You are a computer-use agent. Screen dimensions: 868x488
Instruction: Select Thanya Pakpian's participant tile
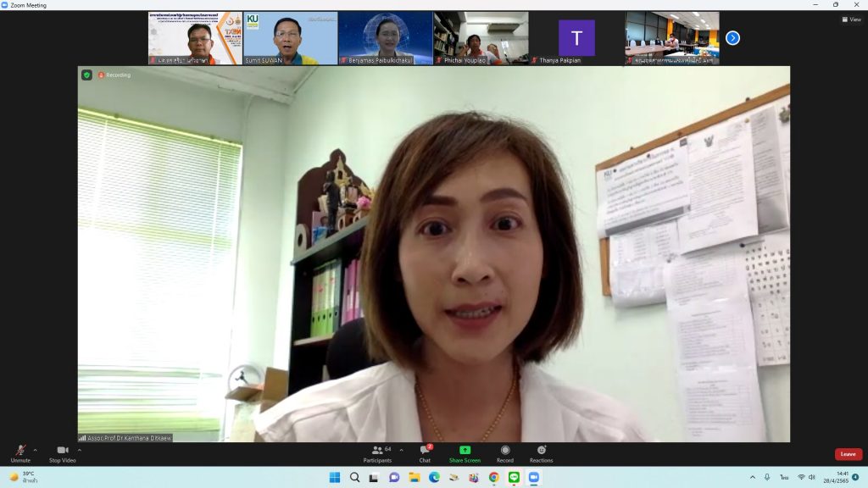576,38
